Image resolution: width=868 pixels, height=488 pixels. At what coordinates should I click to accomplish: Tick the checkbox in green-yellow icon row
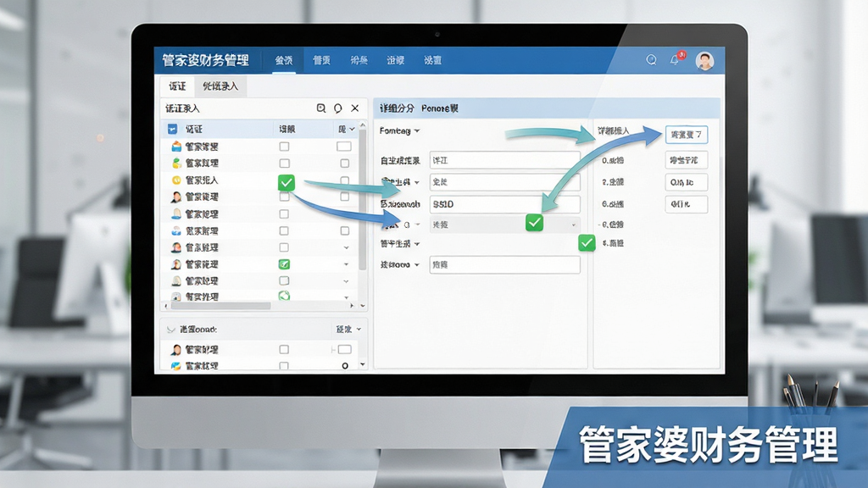tap(284, 164)
